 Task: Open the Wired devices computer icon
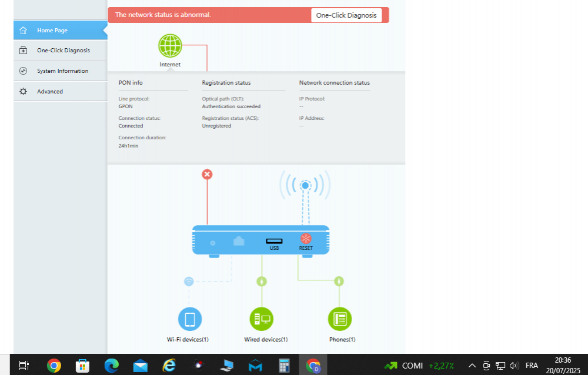pyautogui.click(x=262, y=319)
